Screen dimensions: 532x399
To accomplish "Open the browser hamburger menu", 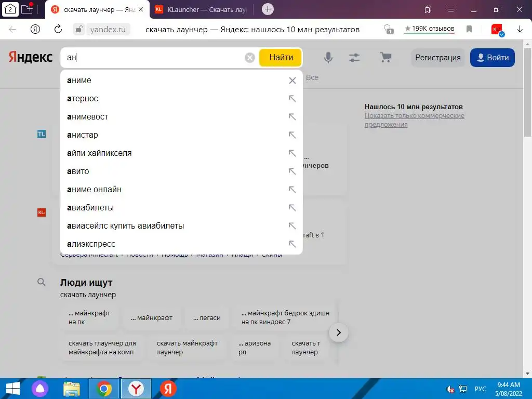I will coord(451,9).
